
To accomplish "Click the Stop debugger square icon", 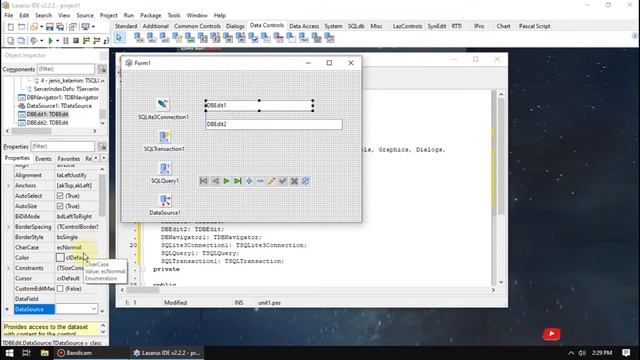I will tap(76, 41).
